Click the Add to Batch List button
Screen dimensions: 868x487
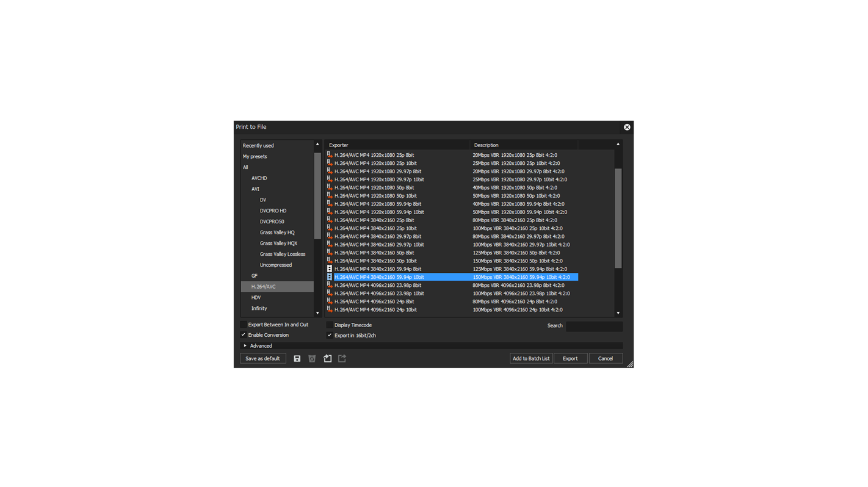coord(531,359)
